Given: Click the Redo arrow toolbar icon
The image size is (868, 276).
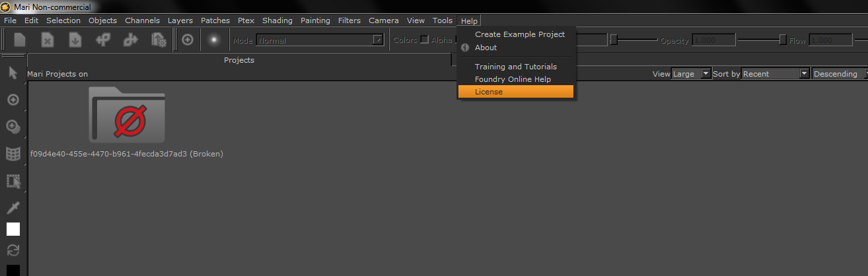Looking at the screenshot, I should pos(131,40).
